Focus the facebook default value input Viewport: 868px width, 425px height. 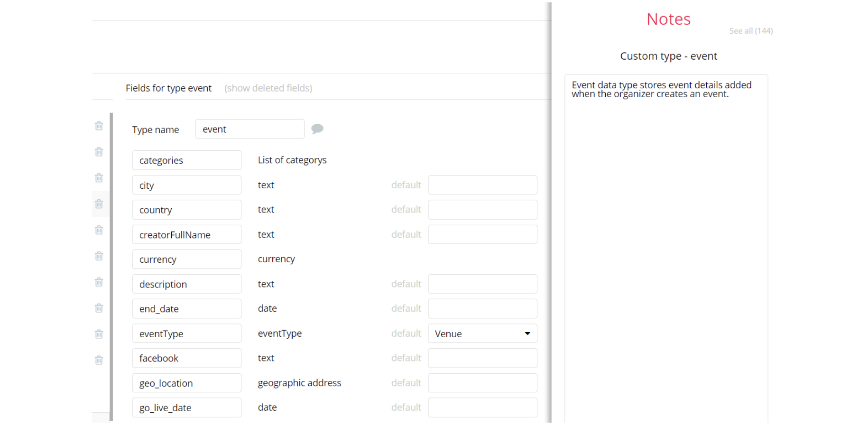[482, 358]
